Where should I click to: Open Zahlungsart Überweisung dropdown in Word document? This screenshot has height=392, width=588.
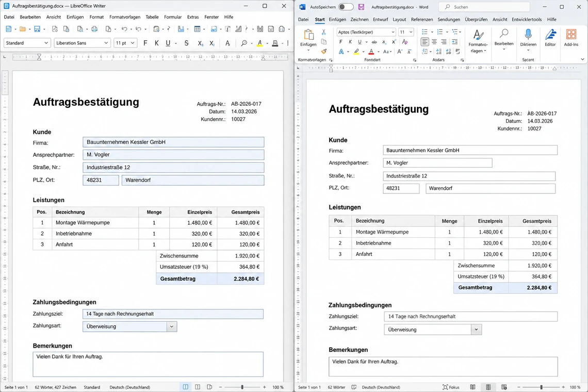(476, 330)
